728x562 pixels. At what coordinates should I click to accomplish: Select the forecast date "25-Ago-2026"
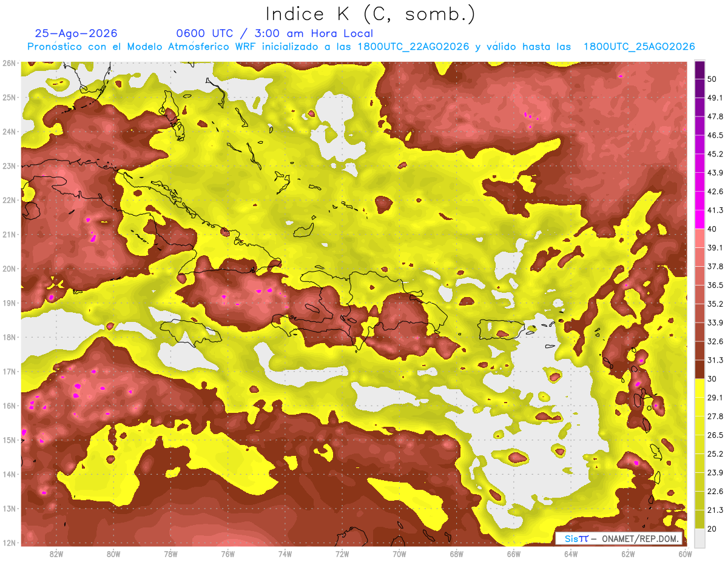(76, 33)
